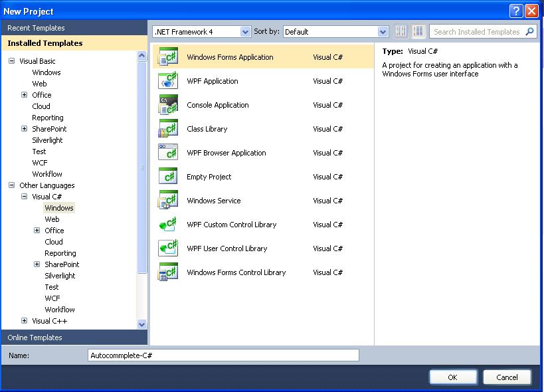Image resolution: width=544 pixels, height=392 pixels.
Task: Collapse the Visual C# tree node
Action: click(25, 197)
